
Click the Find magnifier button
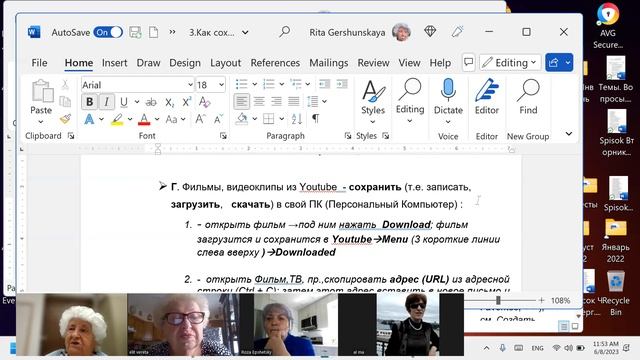click(528, 97)
